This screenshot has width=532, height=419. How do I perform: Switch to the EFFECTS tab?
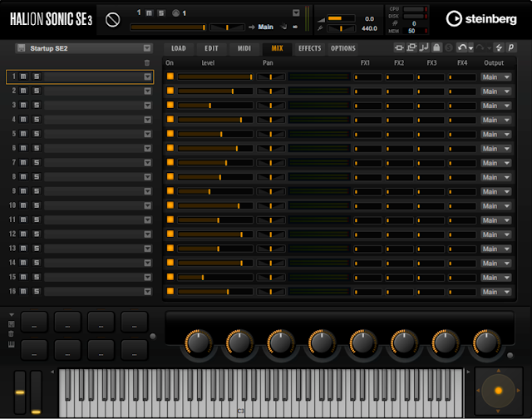pyautogui.click(x=310, y=48)
